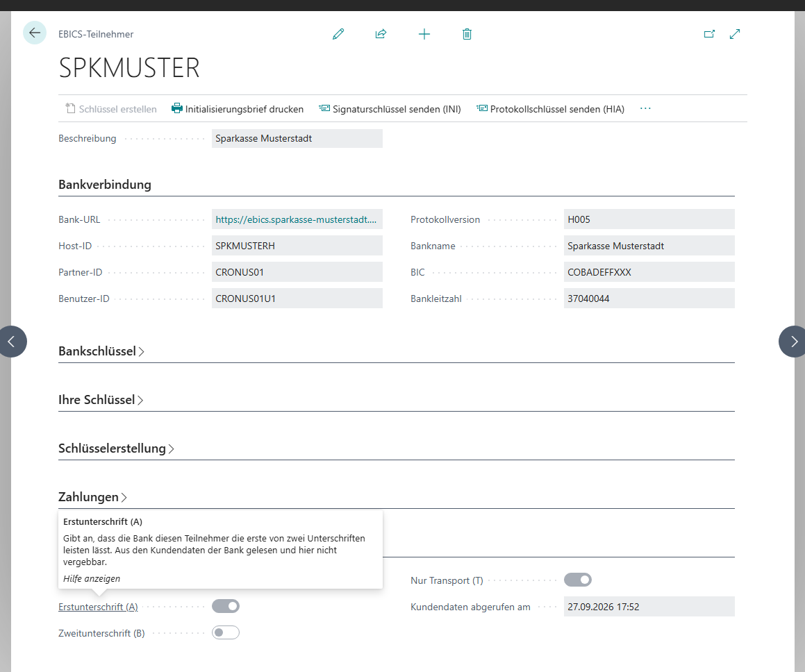Click the Partner-ID label
Viewport: 805px width, 672px height.
pyautogui.click(x=80, y=272)
